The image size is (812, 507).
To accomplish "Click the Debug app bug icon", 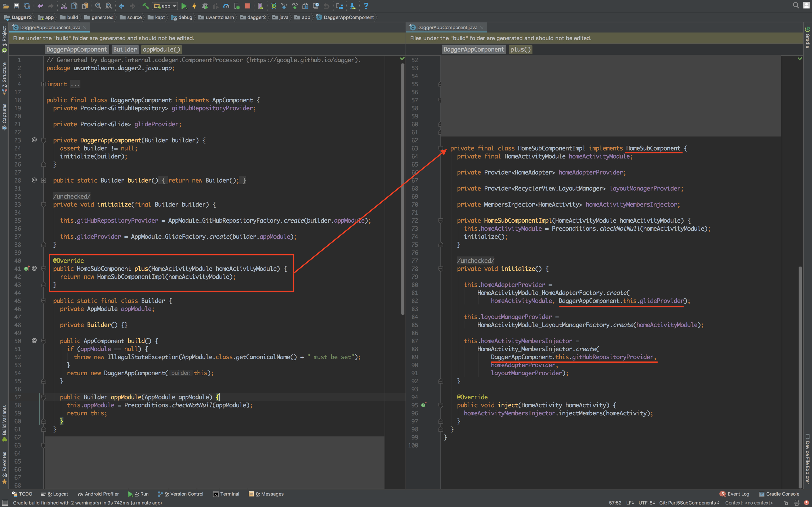I will 205,6.
